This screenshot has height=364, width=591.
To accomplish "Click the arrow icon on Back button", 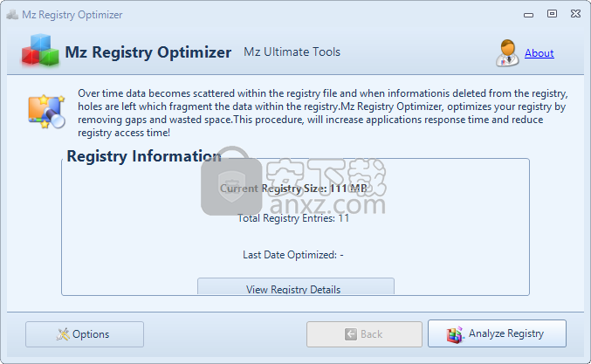I will pos(351,334).
